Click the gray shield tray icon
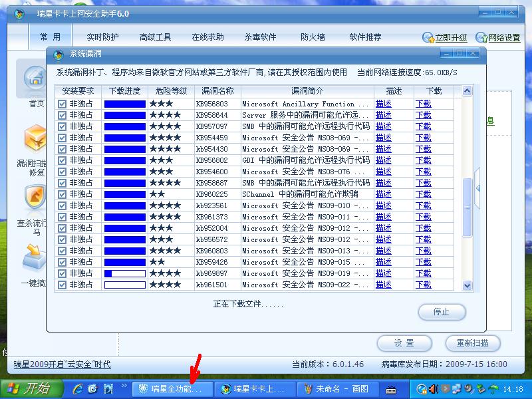532x399 pixels. click(x=446, y=389)
